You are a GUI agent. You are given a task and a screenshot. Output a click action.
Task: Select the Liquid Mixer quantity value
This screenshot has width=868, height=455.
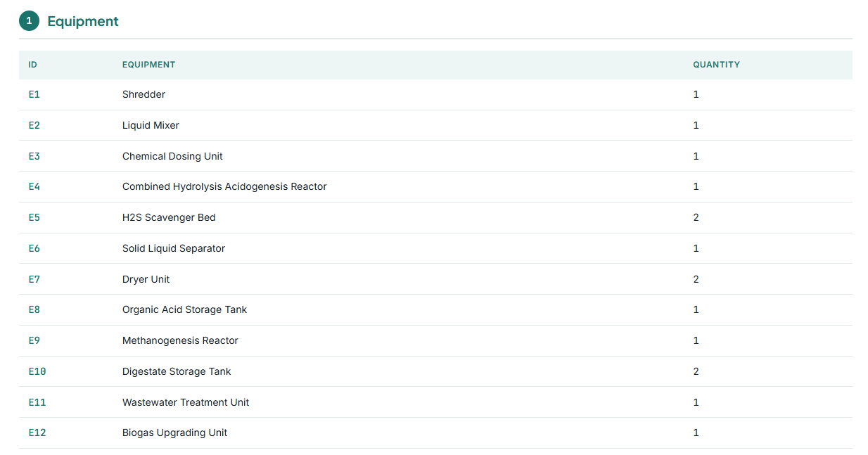(x=696, y=125)
